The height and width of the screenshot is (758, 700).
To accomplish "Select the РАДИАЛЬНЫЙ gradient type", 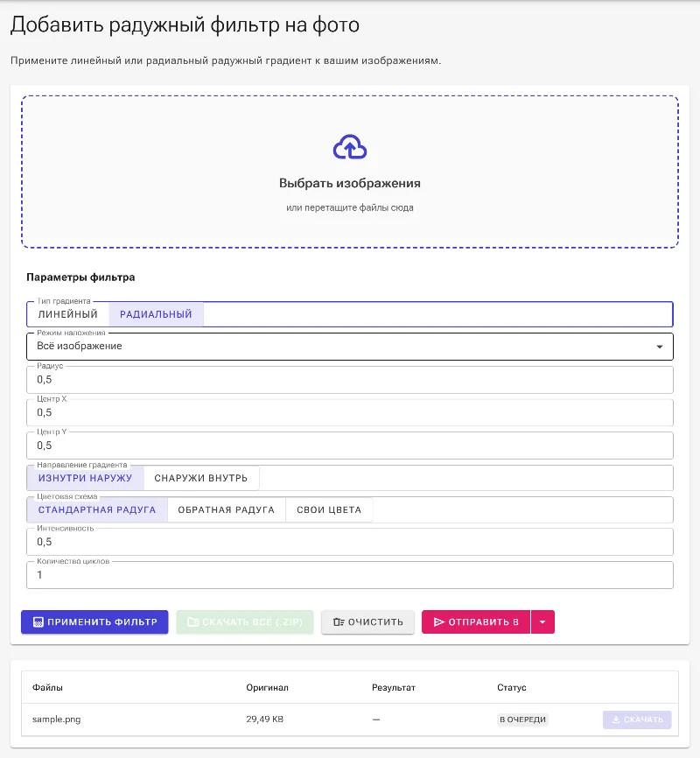I will [x=156, y=314].
